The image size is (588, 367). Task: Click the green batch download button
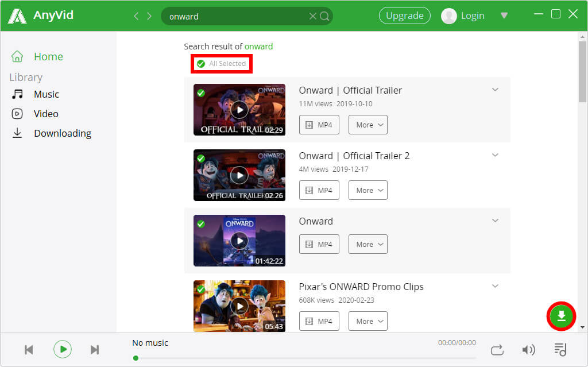click(x=561, y=316)
